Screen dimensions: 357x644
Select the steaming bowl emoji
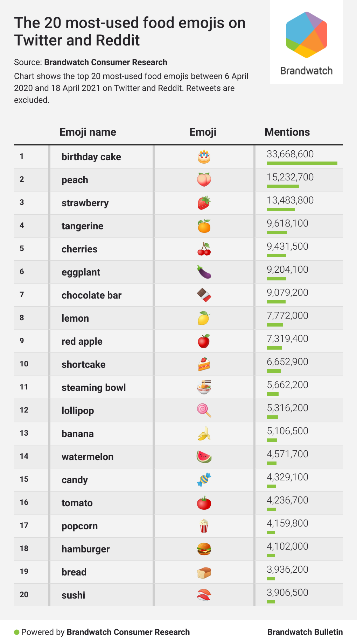point(204,387)
